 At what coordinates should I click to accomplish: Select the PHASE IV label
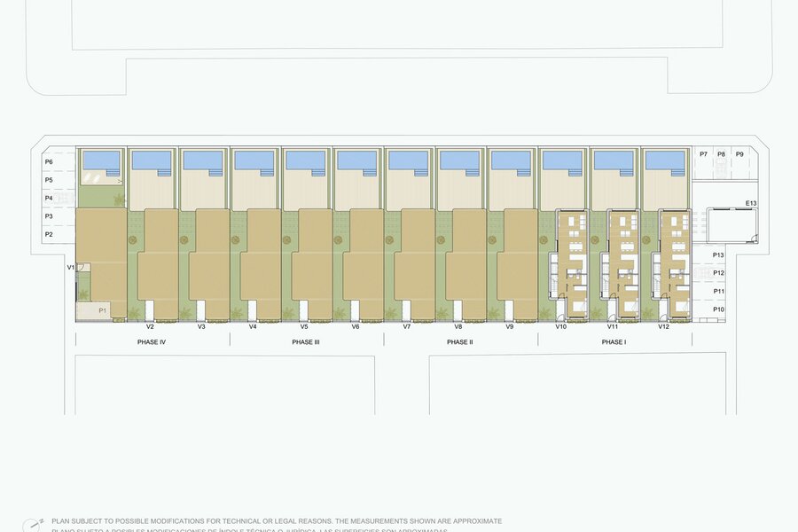[152, 341]
